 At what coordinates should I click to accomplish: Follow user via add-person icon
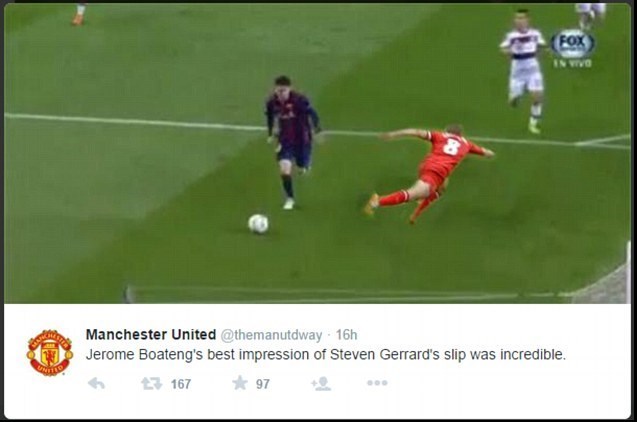[321, 383]
